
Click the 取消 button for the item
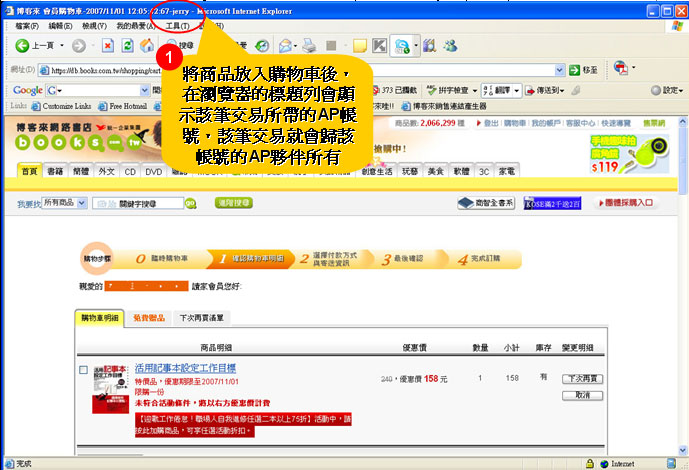pyautogui.click(x=583, y=395)
